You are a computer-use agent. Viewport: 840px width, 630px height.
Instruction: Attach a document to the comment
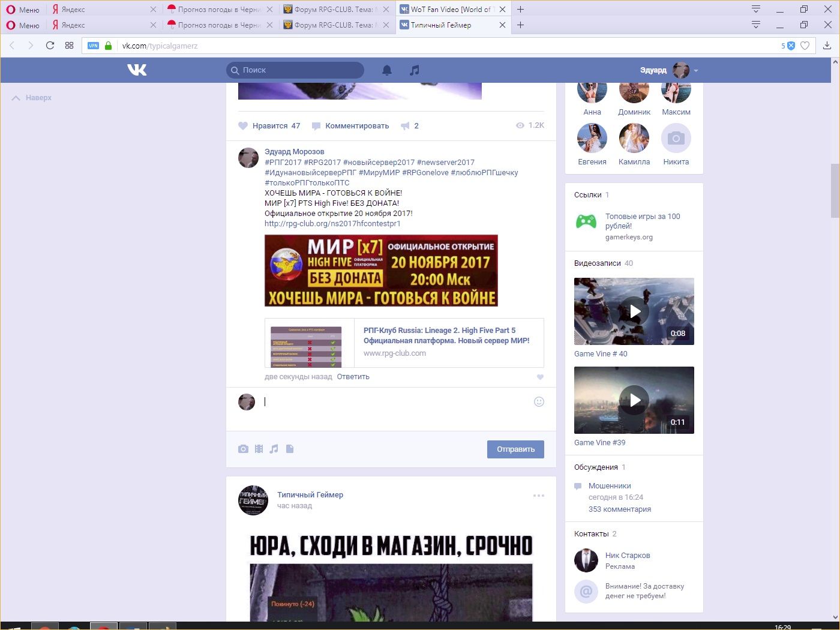290,449
